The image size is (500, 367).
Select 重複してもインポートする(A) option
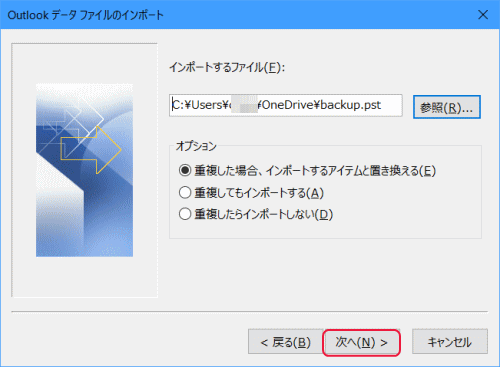251,193
